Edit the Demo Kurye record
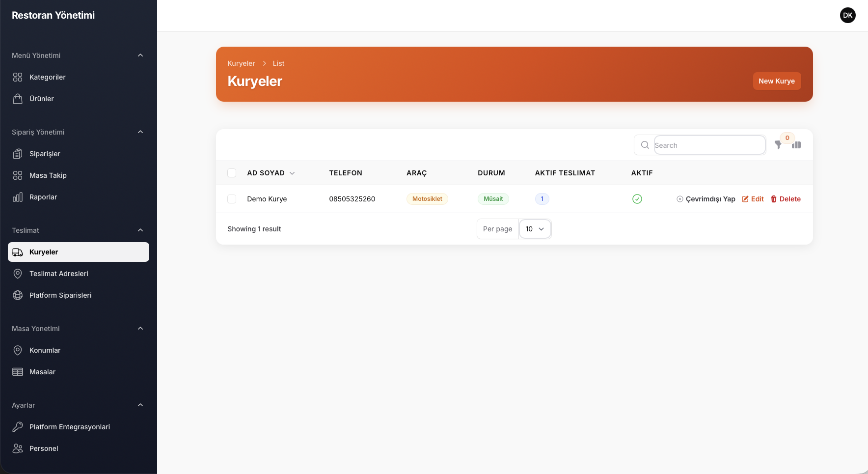This screenshot has width=868, height=474. click(753, 199)
